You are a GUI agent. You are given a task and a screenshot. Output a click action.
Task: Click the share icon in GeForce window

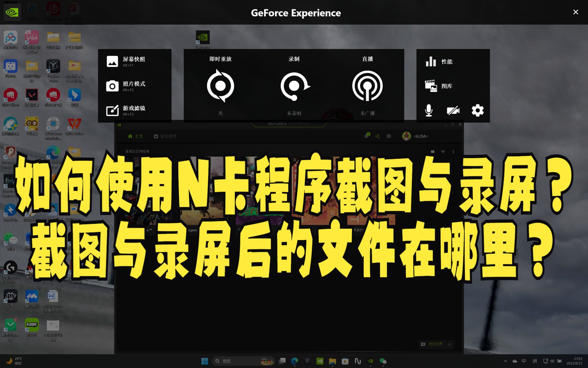(377, 136)
